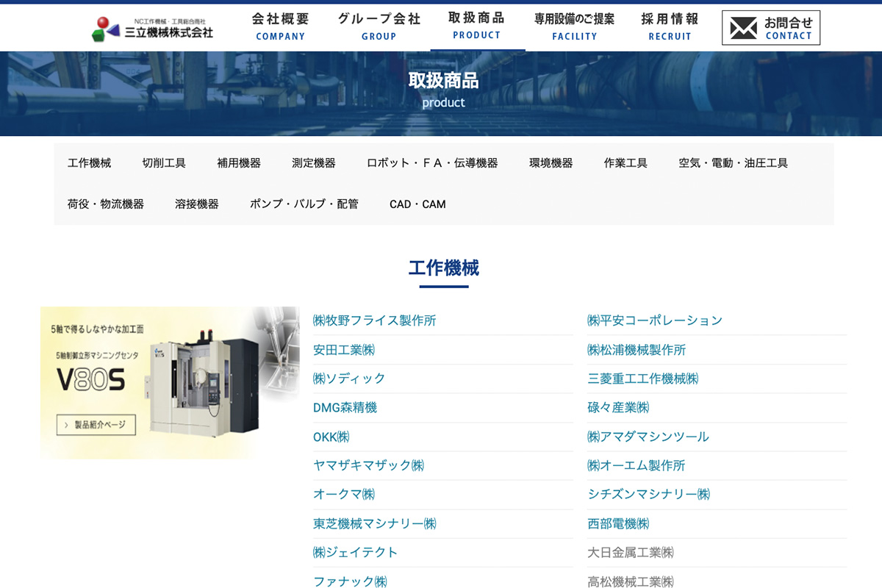882x588 pixels.
Task: Open オークマ㈱ link
Action: click(x=344, y=495)
